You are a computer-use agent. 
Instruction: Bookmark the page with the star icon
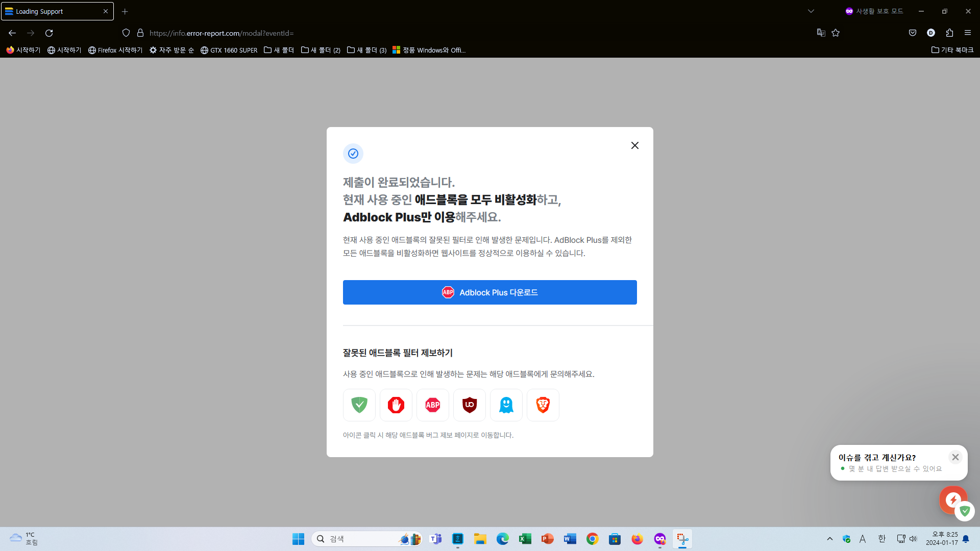[x=836, y=33]
